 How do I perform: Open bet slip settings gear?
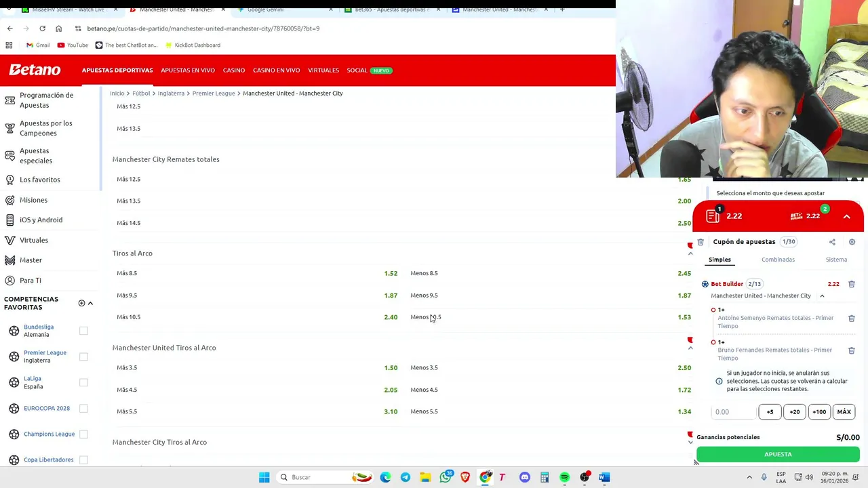tap(852, 242)
